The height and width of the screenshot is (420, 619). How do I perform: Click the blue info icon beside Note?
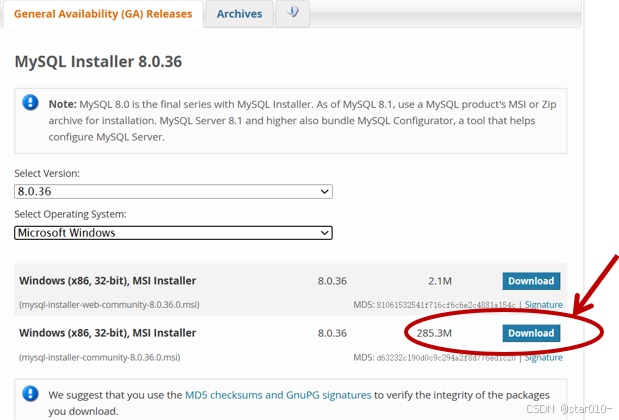pyautogui.click(x=30, y=103)
